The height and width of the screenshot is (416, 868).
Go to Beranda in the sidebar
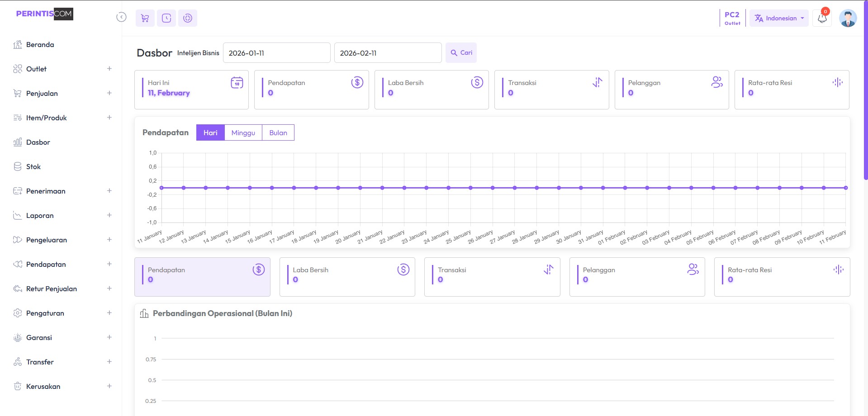[40, 44]
